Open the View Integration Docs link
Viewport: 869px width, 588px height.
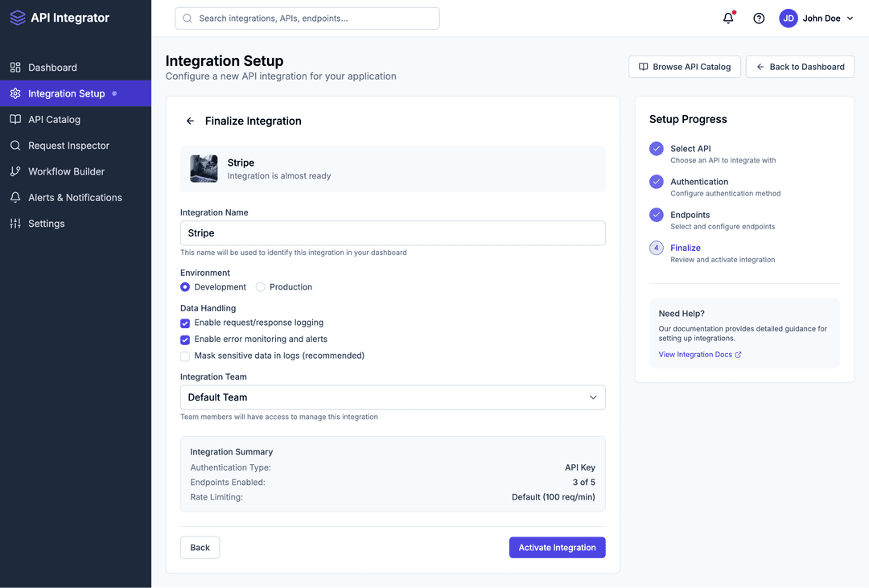(x=695, y=354)
